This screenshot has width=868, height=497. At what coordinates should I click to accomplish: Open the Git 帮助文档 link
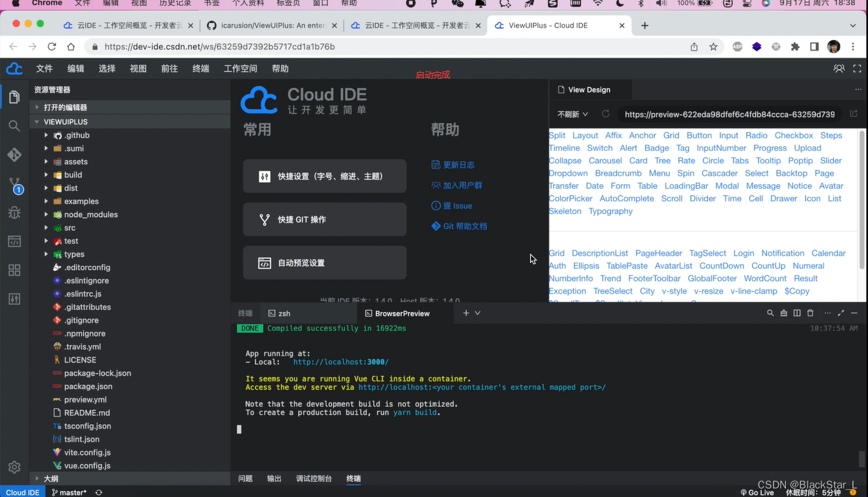(459, 226)
